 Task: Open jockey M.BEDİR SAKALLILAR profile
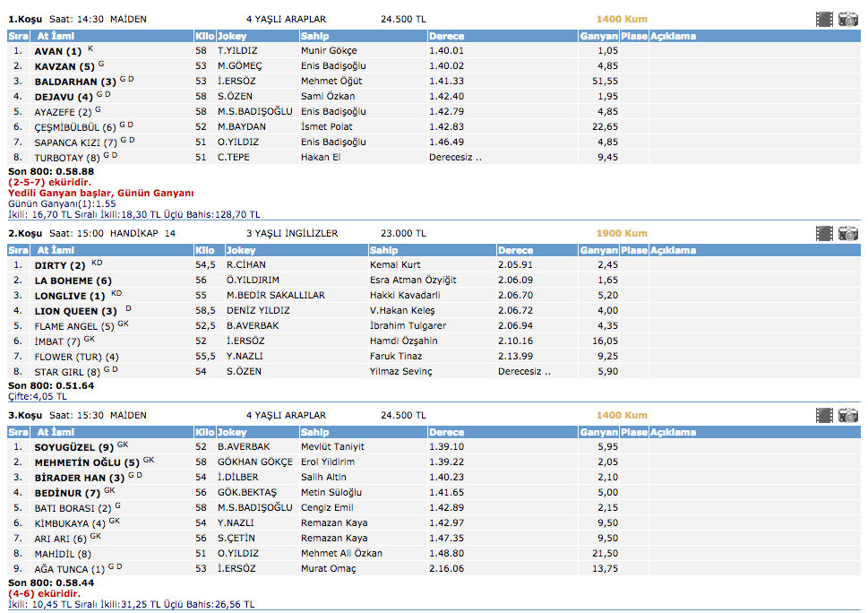click(x=275, y=296)
